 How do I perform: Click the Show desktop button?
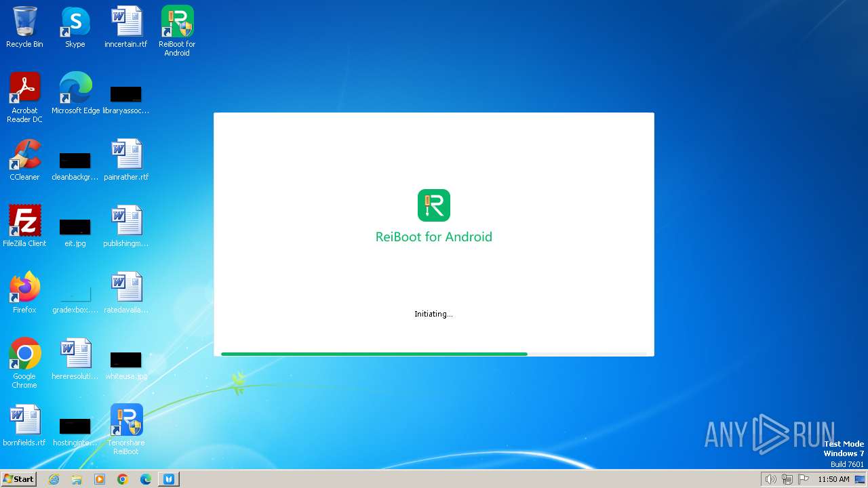pyautogui.click(x=860, y=479)
